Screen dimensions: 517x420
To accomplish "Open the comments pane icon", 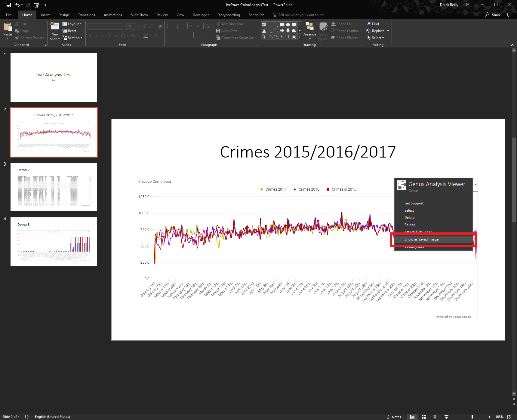I will pos(509,15).
